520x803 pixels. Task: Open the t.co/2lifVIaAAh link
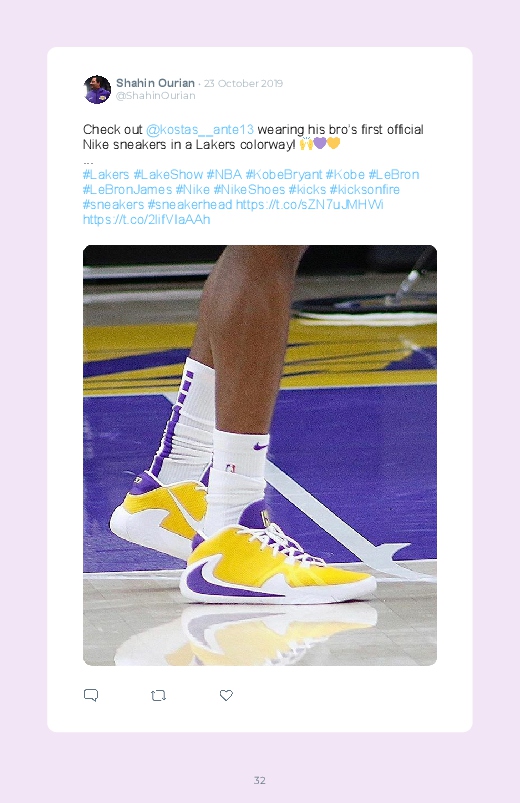[147, 220]
